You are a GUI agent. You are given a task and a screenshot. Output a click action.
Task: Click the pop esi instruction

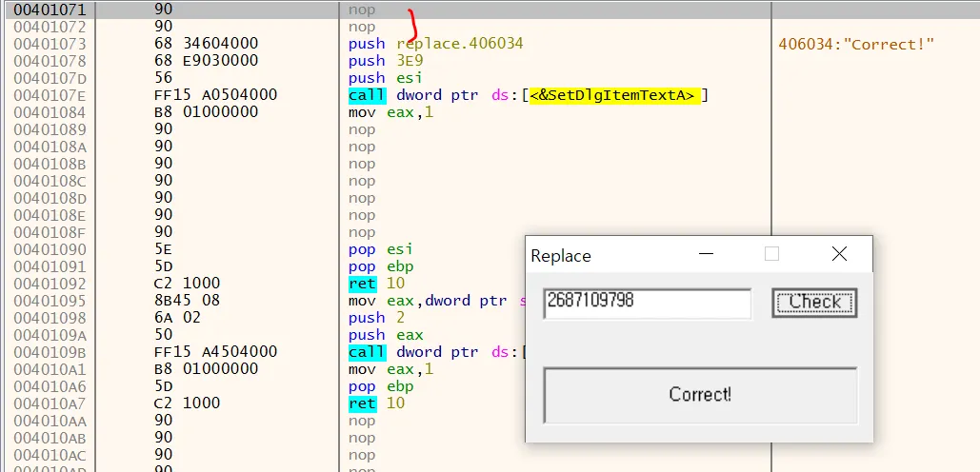click(x=381, y=249)
